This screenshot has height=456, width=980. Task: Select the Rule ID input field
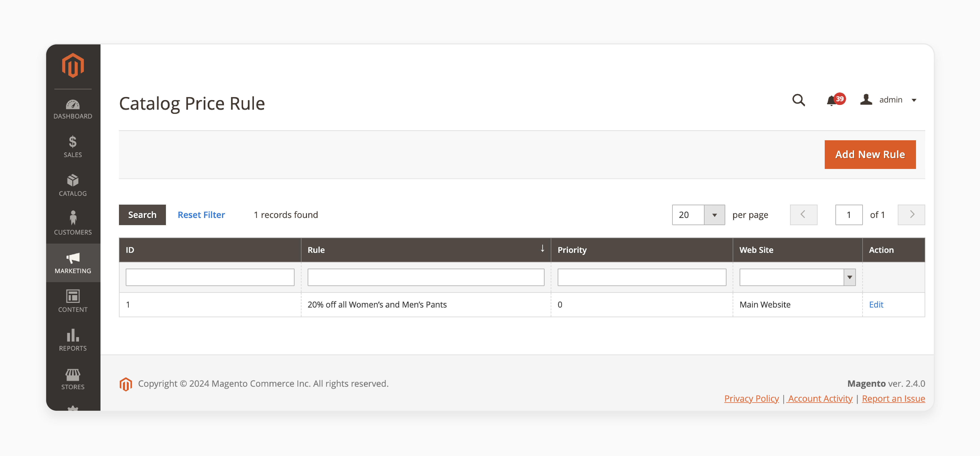click(210, 277)
